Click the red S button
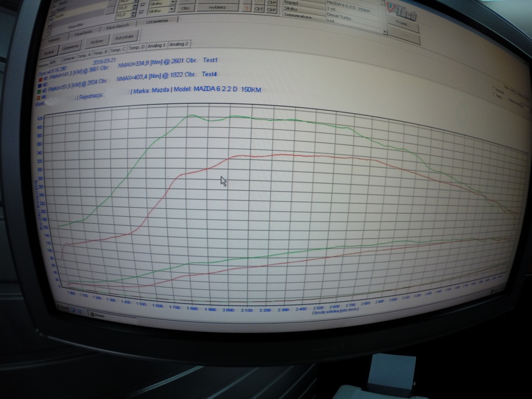532x399 pixels. [x=247, y=9]
